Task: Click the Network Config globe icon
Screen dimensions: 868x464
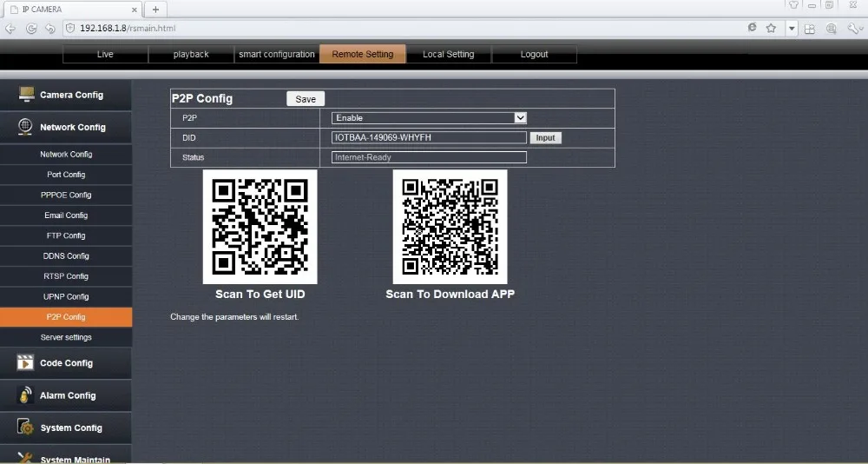Action: [x=25, y=127]
